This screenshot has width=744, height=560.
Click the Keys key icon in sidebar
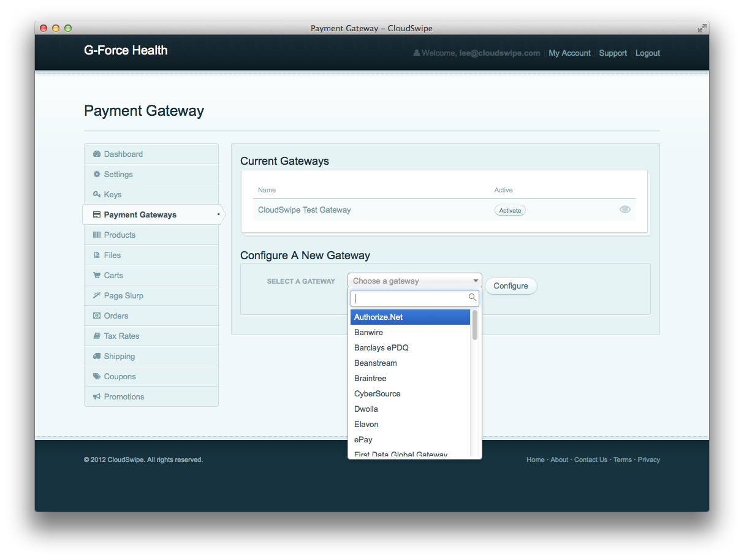97,194
